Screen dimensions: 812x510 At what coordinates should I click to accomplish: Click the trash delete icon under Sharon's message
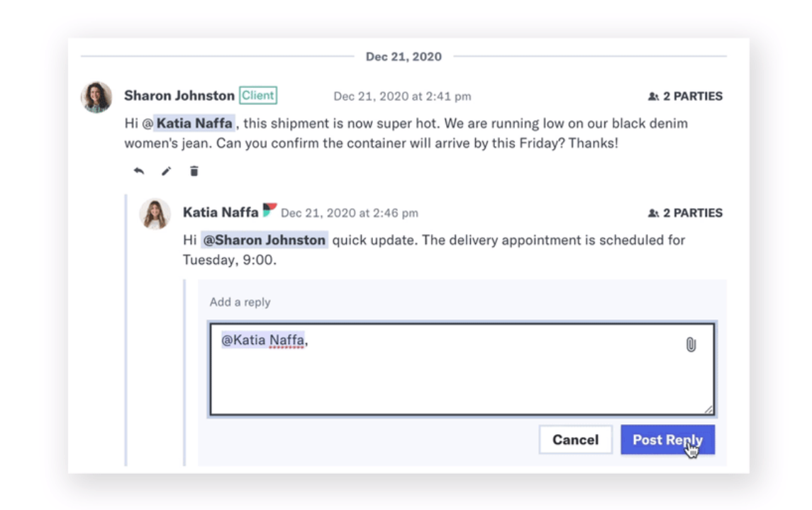(x=194, y=171)
